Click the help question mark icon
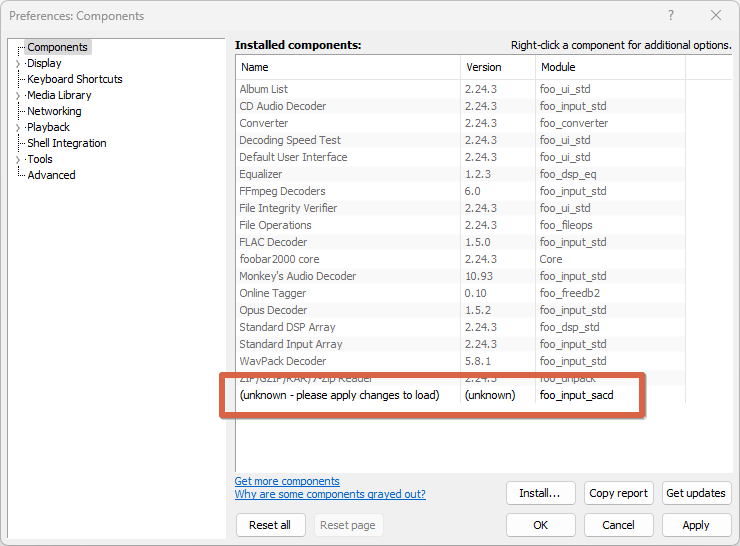Viewport: 740px width, 546px height. 671,15
